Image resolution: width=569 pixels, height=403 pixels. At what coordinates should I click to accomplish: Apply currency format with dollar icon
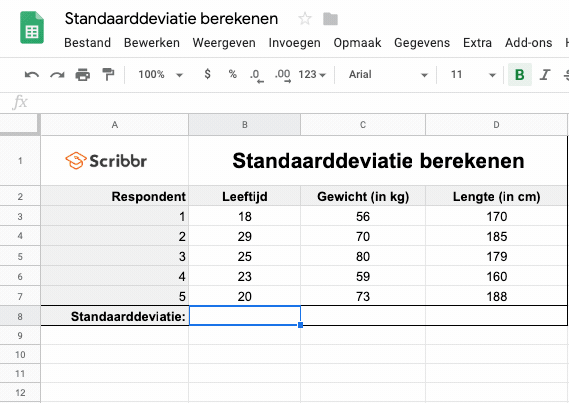[207, 74]
